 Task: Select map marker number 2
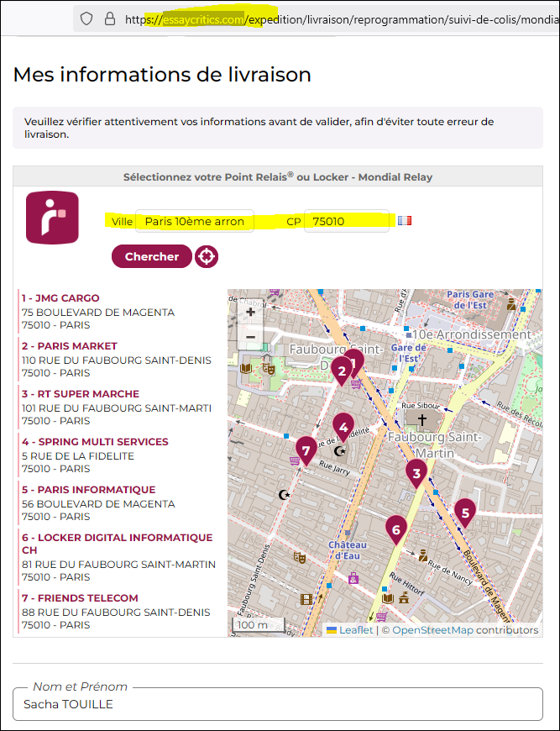pos(341,370)
